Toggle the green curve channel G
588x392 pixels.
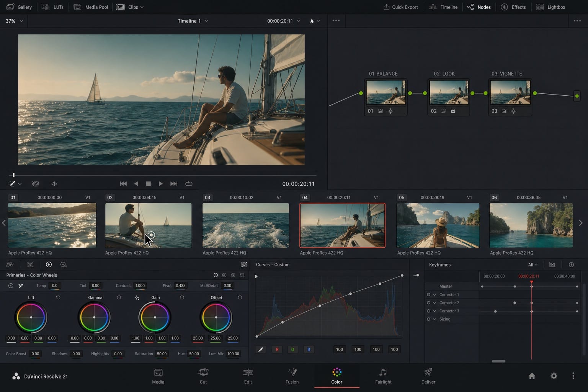(293, 349)
